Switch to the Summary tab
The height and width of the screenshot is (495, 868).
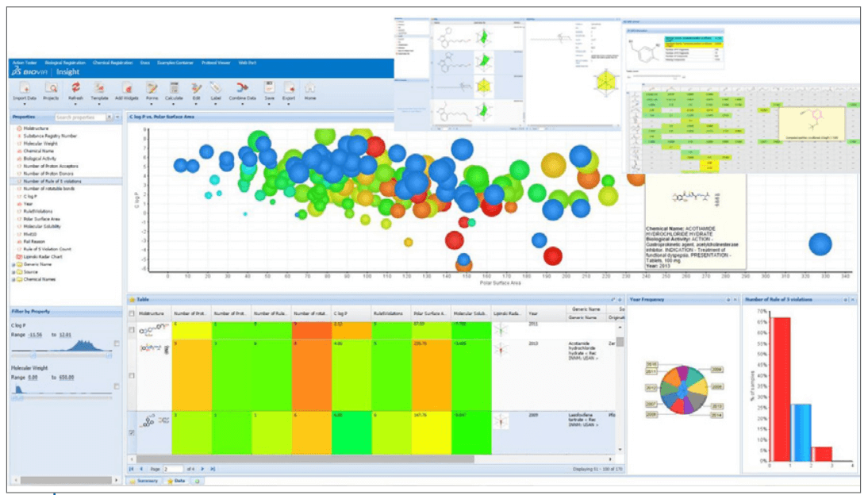point(146,481)
